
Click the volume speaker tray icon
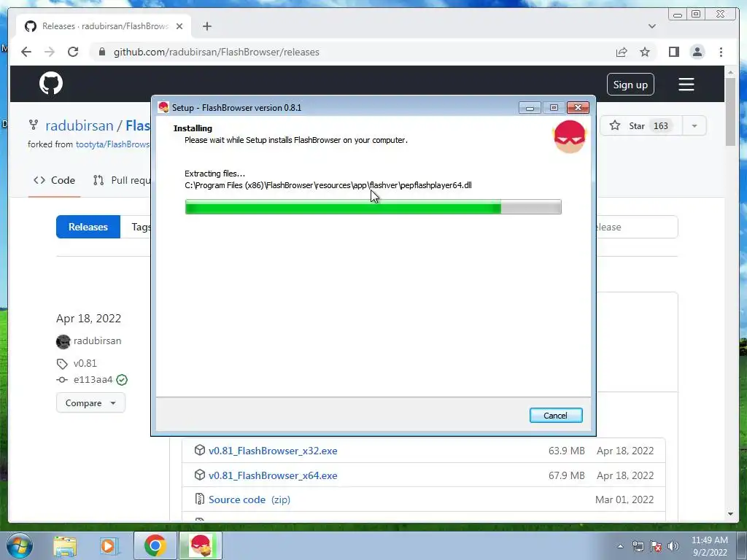coord(673,546)
